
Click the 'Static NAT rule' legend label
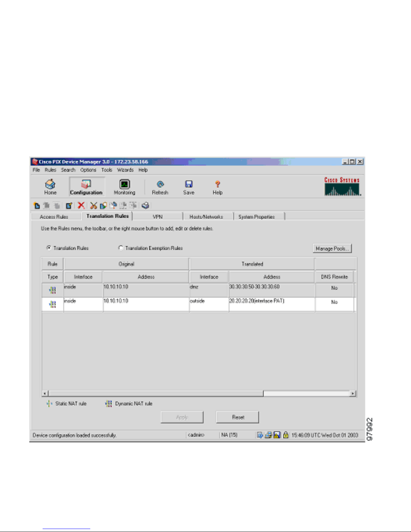[x=71, y=403]
